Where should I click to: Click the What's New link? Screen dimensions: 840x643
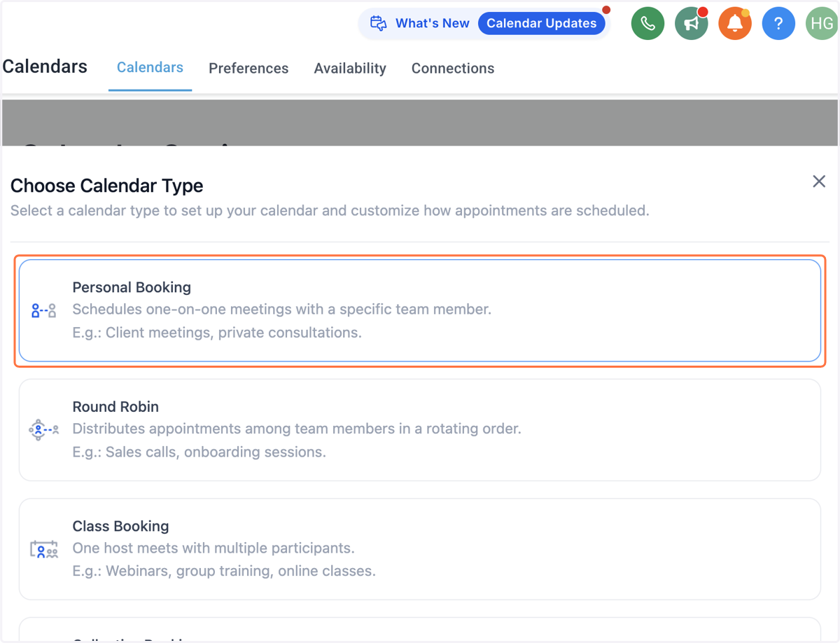click(433, 23)
